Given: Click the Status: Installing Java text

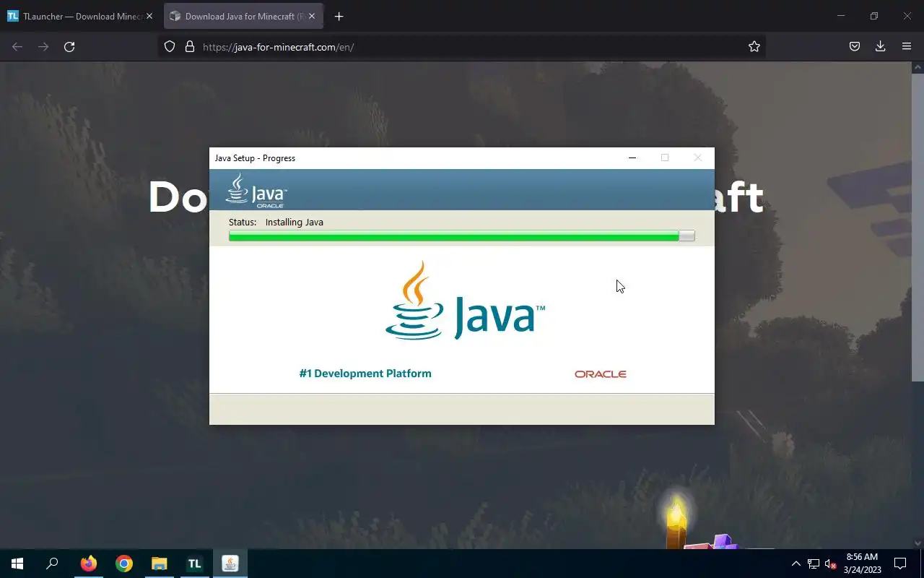Looking at the screenshot, I should [276, 222].
